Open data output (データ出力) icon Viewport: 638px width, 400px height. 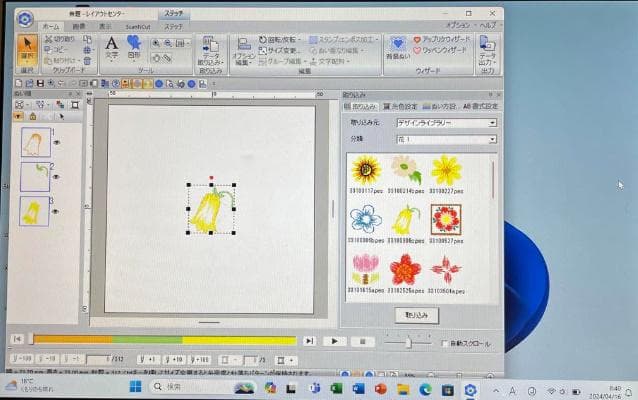coord(487,51)
